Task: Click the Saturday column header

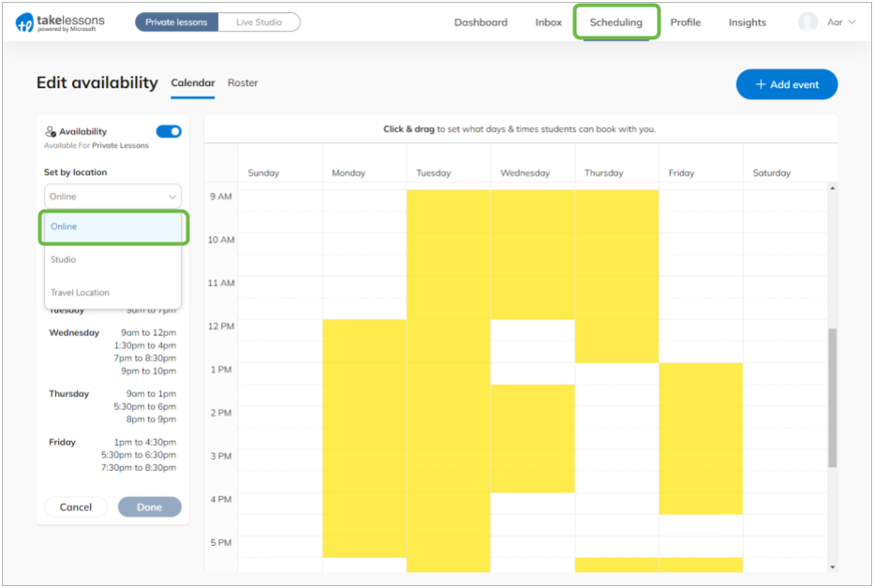Action: [772, 173]
